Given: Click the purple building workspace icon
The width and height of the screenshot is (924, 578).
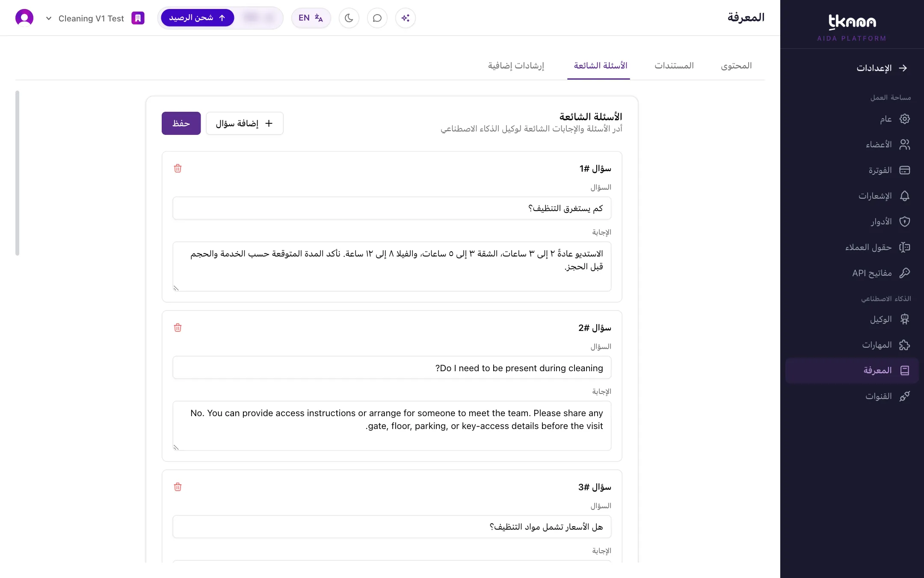Looking at the screenshot, I should pyautogui.click(x=138, y=18).
